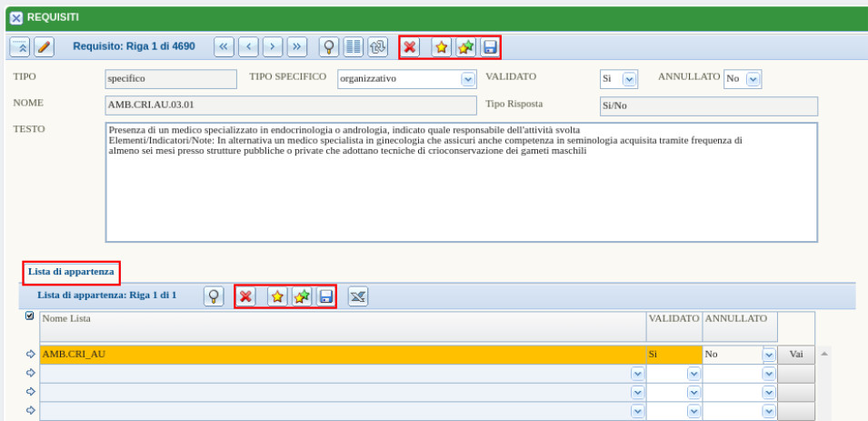
Task: Select the Lista di appartenza tab
Action: click(x=71, y=271)
